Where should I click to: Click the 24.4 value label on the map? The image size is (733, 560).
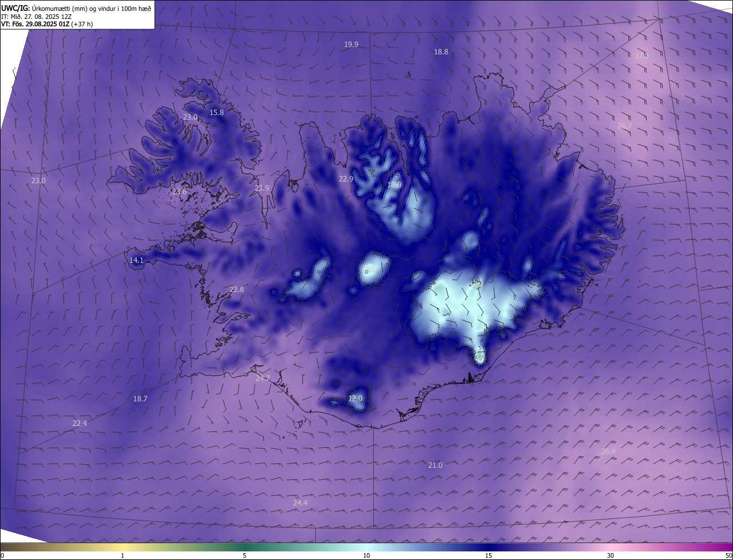point(300,503)
